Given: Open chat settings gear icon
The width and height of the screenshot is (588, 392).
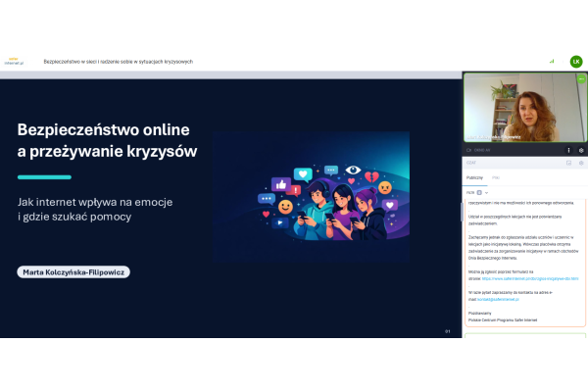Looking at the screenshot, I should click(x=581, y=163).
